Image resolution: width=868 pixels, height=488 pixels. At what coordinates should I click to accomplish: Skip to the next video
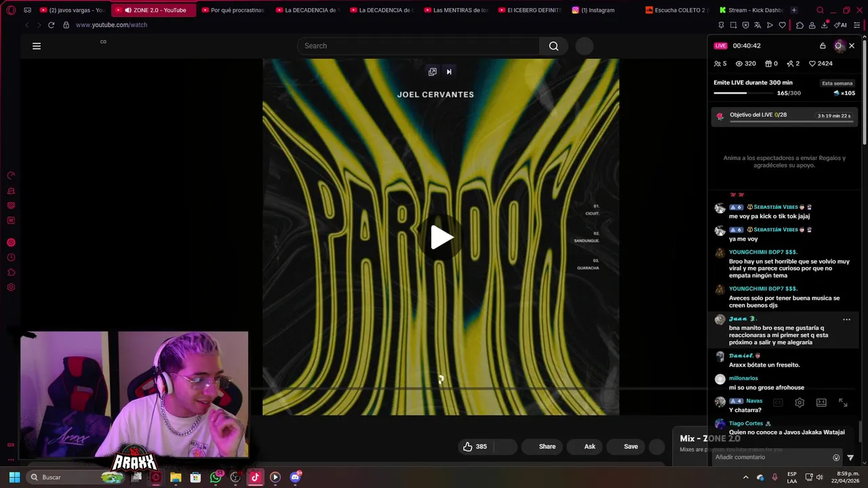449,72
